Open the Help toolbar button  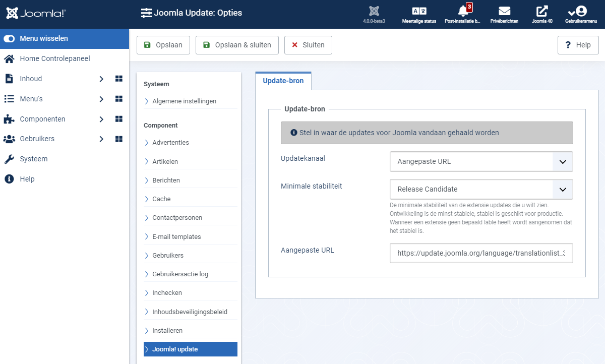pyautogui.click(x=578, y=45)
